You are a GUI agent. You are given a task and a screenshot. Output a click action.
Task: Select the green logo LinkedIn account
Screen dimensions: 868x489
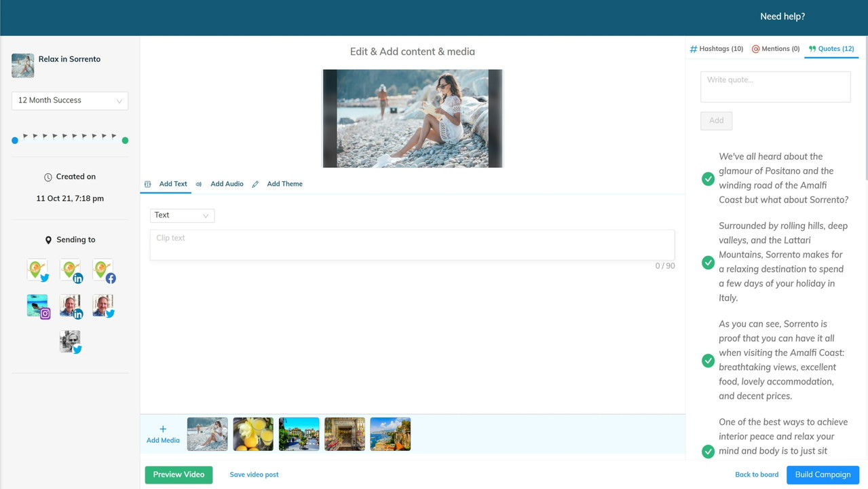[71, 270]
